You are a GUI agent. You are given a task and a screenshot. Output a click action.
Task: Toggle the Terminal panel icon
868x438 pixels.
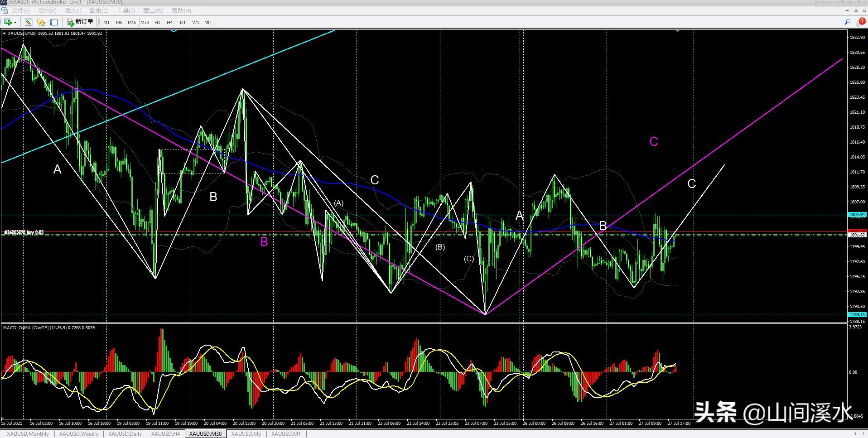pos(54,22)
